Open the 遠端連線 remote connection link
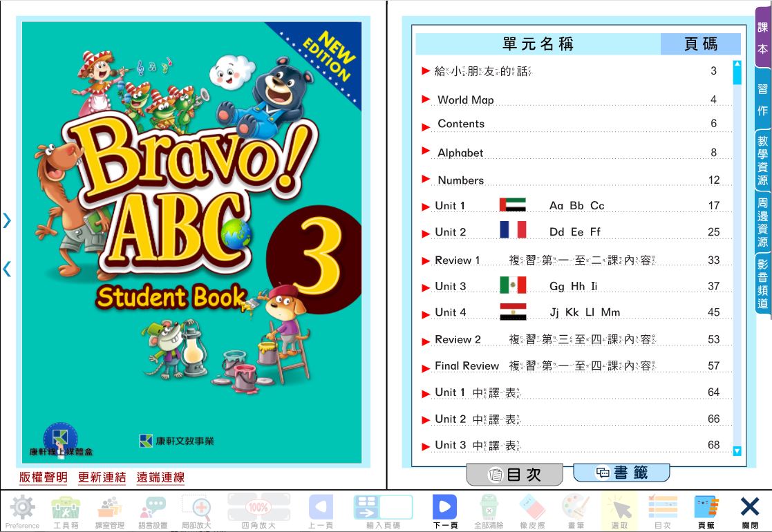The image size is (772, 532). click(160, 477)
